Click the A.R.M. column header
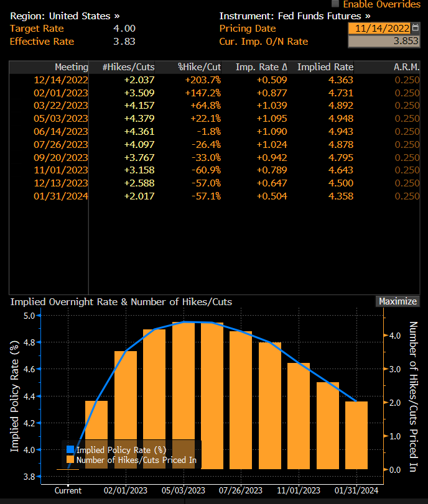Viewport: 428px width, 504px height. point(406,67)
